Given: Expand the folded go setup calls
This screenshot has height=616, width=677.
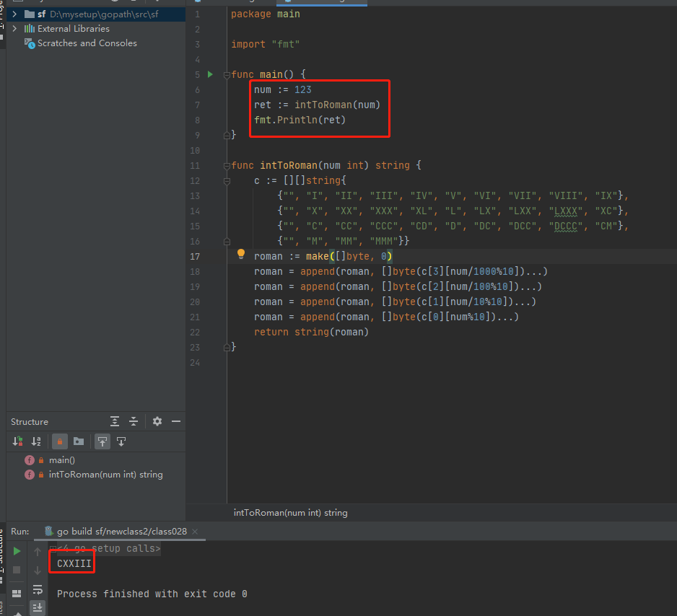Looking at the screenshot, I should pyautogui.click(x=53, y=549).
